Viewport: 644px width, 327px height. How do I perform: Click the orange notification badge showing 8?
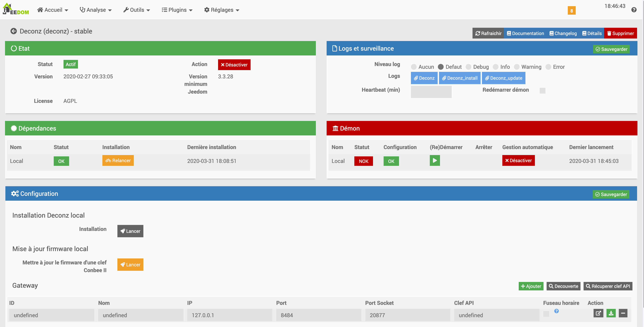[x=571, y=11]
